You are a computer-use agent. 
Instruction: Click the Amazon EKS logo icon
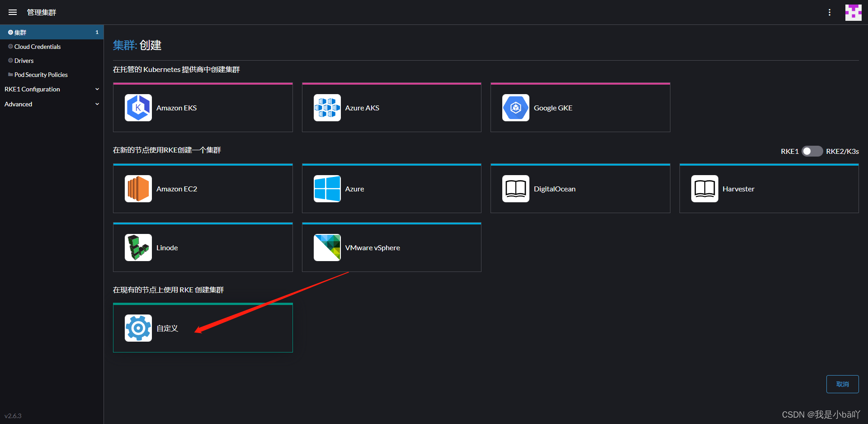coord(138,108)
